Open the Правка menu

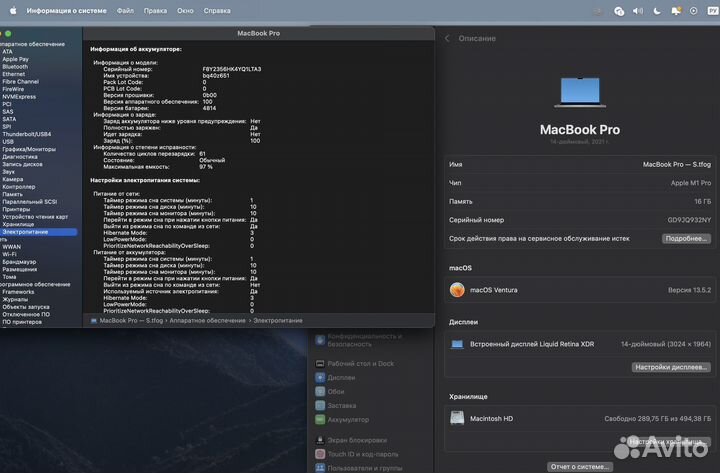(155, 11)
